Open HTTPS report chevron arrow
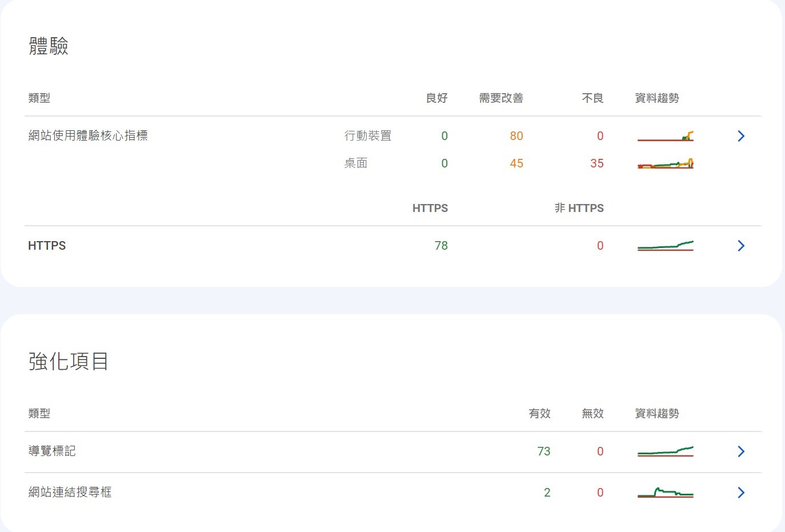The width and height of the screenshot is (785, 532). point(741,246)
